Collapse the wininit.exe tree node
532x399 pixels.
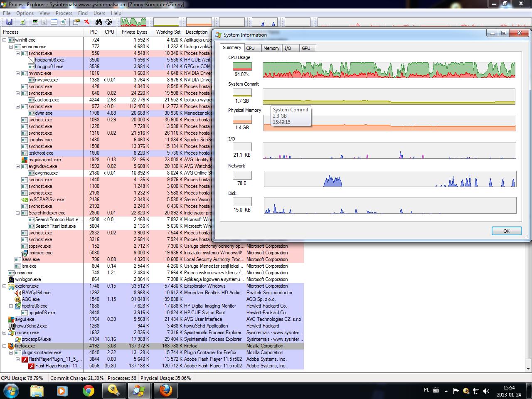coord(5,40)
